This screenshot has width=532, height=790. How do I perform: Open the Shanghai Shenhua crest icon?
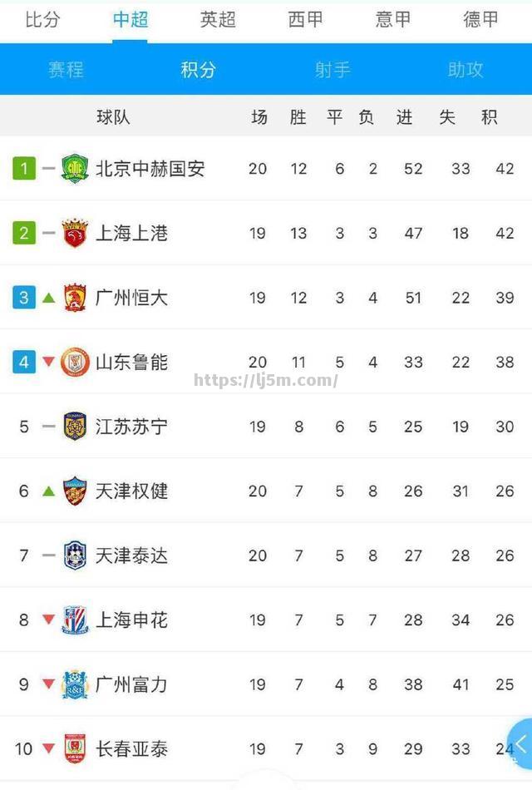(x=75, y=620)
